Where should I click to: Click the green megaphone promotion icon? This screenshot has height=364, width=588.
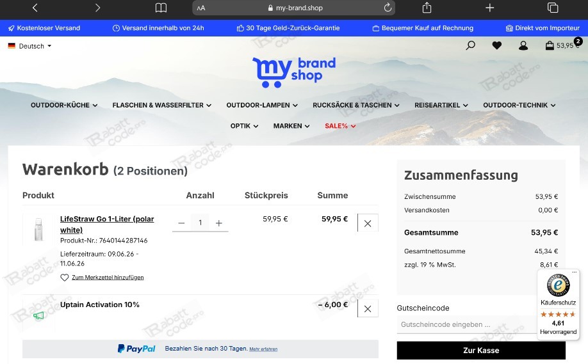point(38,315)
